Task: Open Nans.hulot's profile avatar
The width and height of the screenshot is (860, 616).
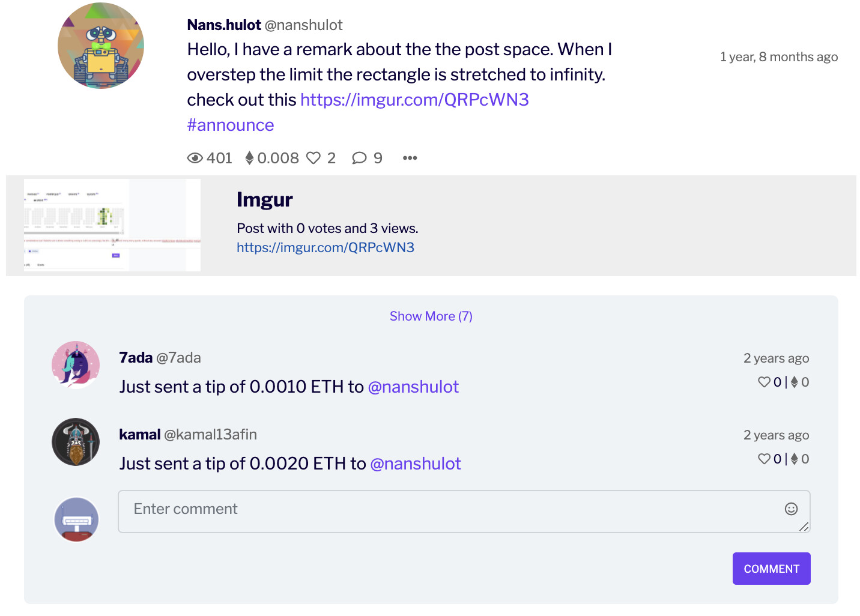Action: click(x=100, y=46)
